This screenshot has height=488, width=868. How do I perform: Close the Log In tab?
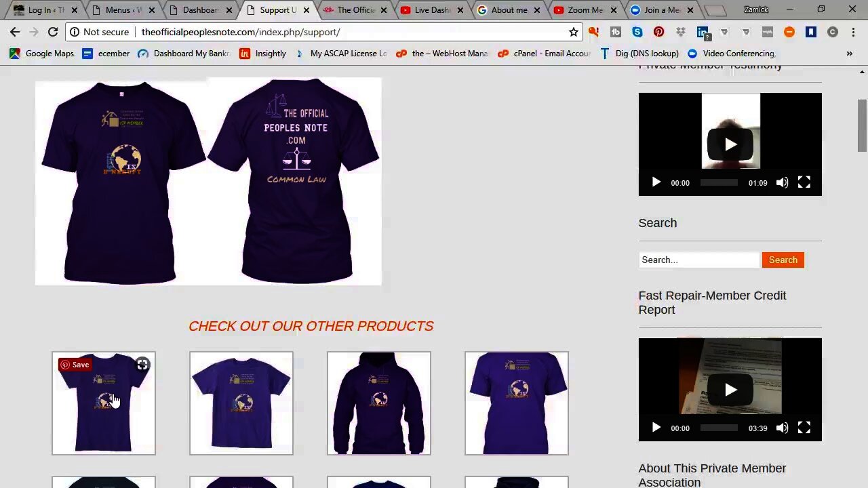75,10
